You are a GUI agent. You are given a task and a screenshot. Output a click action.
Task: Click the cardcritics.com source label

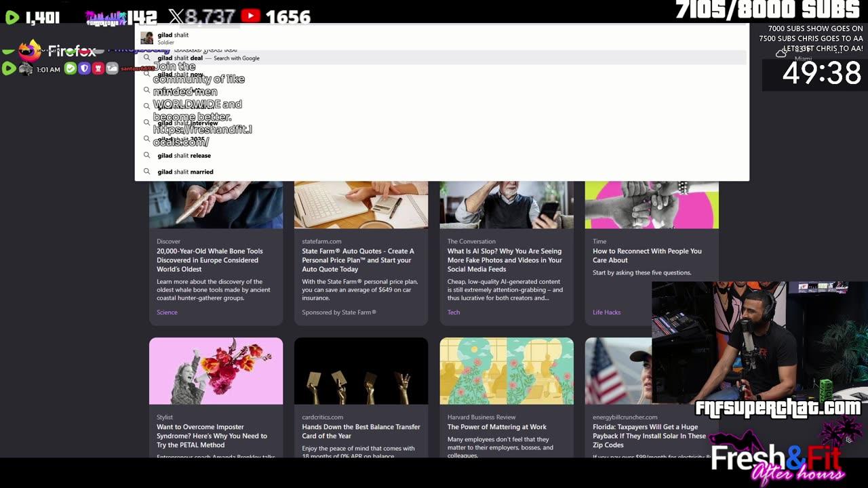click(323, 417)
